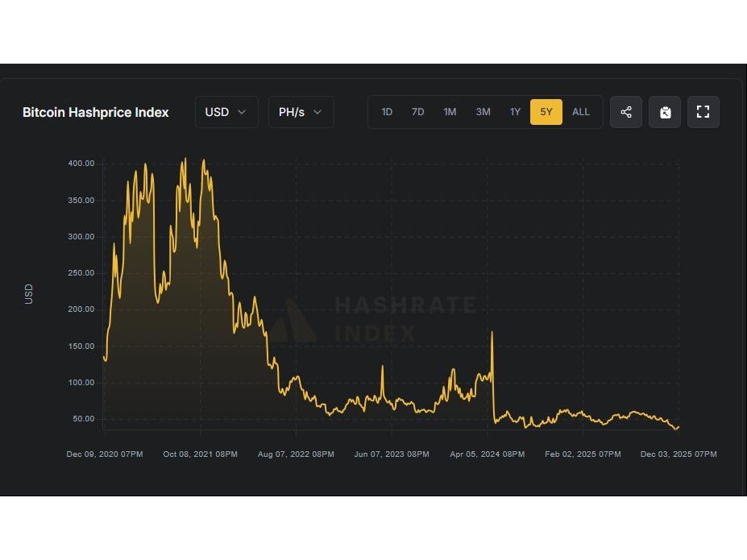The image size is (747, 560).
Task: Switch chart to 1D range
Action: (387, 112)
